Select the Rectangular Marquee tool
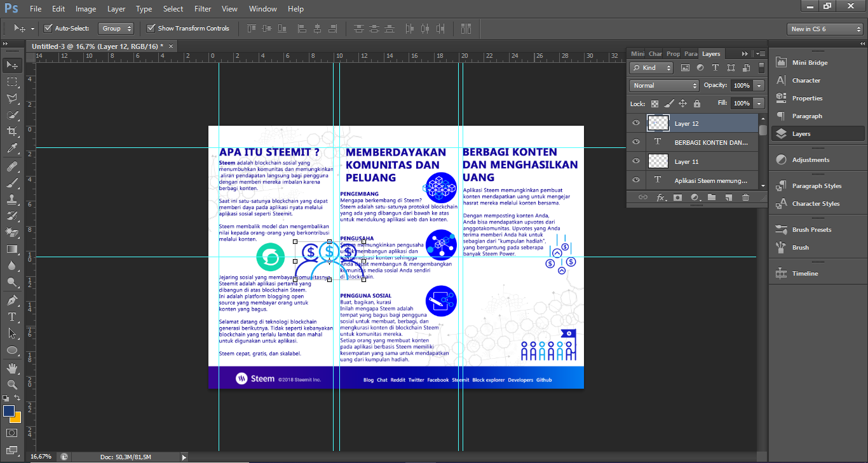The width and height of the screenshot is (868, 463). (x=12, y=81)
